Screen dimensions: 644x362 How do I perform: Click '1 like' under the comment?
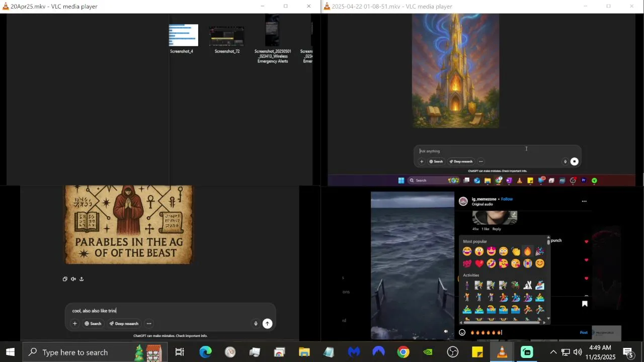[x=486, y=229]
